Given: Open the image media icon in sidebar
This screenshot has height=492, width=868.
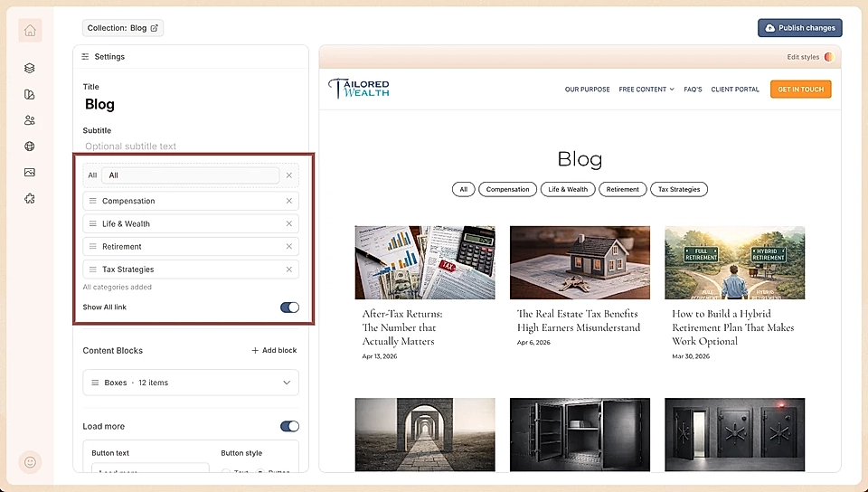Looking at the screenshot, I should click(x=30, y=172).
